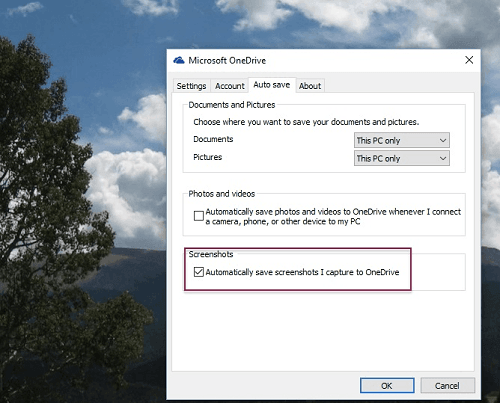The image size is (500, 403).
Task: Click the 'Documents and Pictures' group label
Action: tap(232, 105)
